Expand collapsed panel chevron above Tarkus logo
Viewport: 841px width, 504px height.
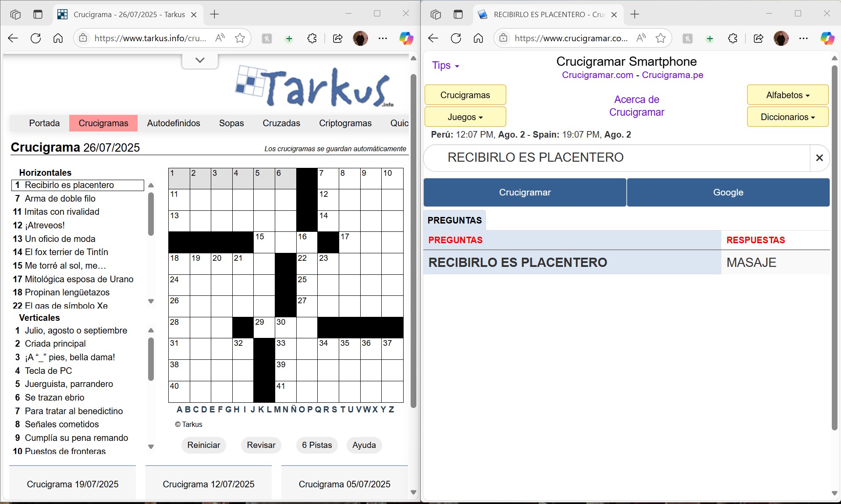click(x=200, y=60)
